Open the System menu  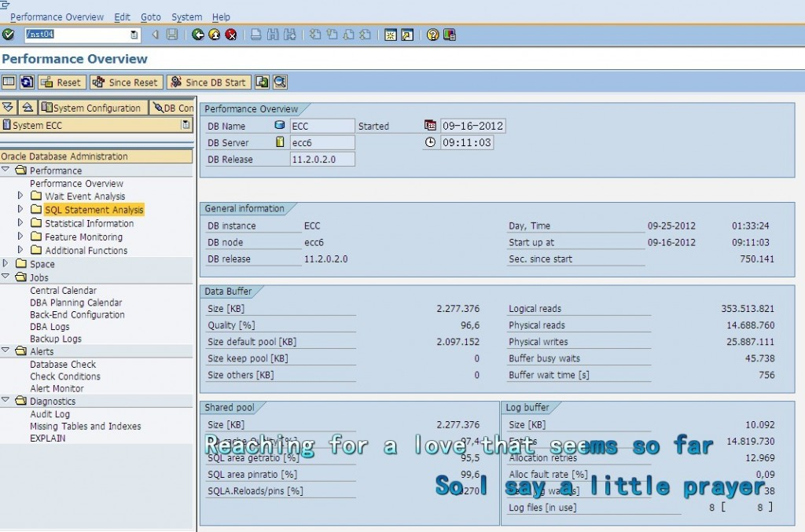click(x=186, y=17)
